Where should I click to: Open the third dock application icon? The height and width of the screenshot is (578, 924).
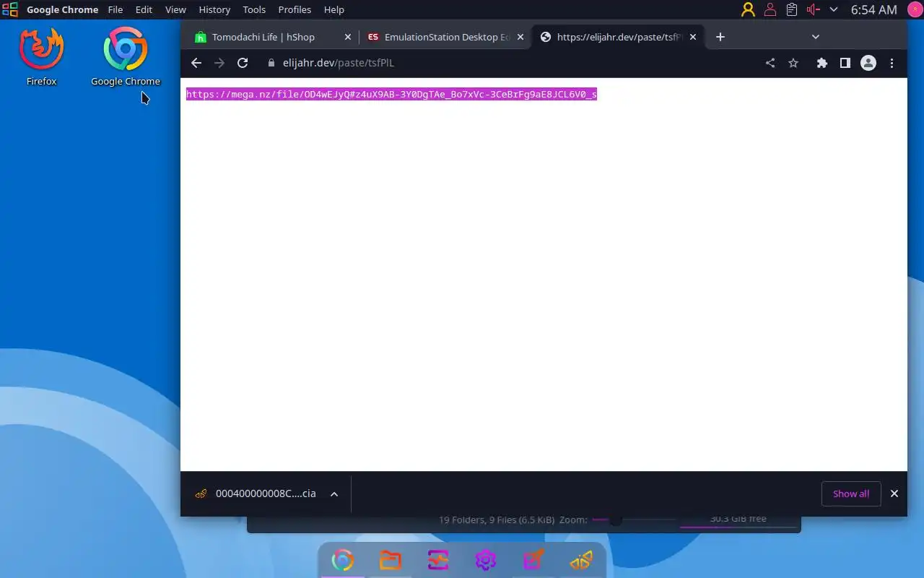pos(438,560)
